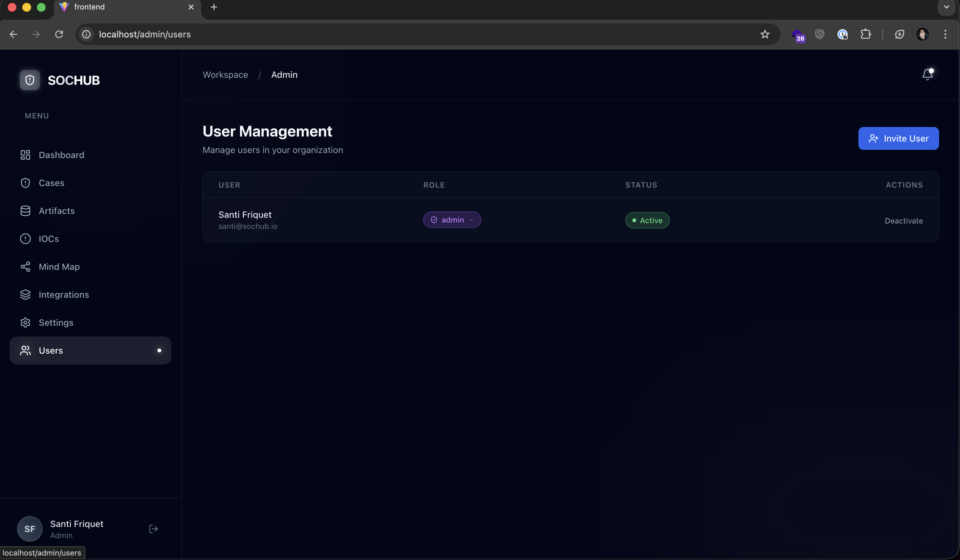Toggle the Active status badge
Image resolution: width=960 pixels, height=560 pixels.
coord(647,220)
